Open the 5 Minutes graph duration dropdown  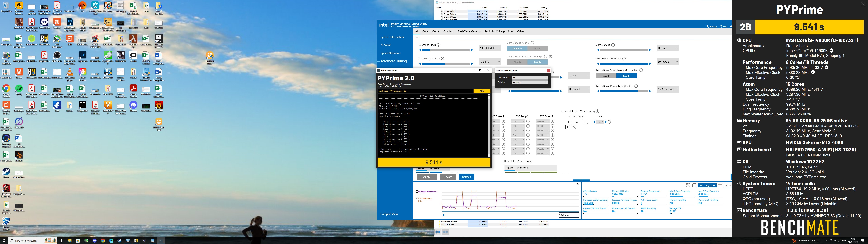(x=569, y=215)
